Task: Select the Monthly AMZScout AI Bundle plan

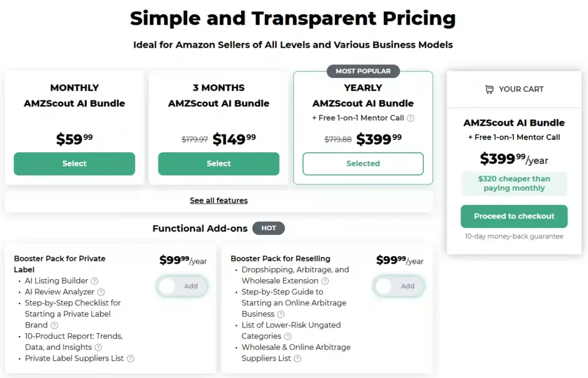Action: pyautogui.click(x=74, y=164)
